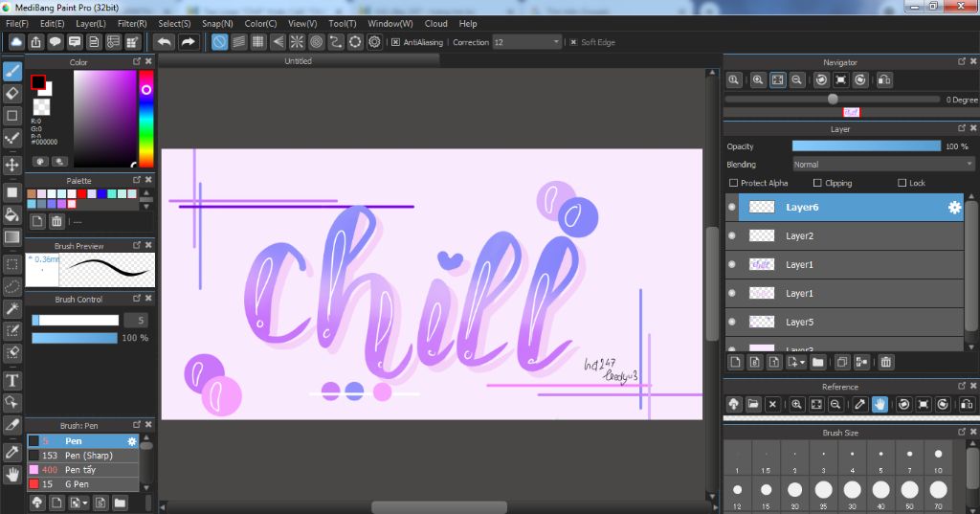Viewport: 980px width, 514px height.
Task: Select the rectangular Select tool
Action: coord(11,264)
